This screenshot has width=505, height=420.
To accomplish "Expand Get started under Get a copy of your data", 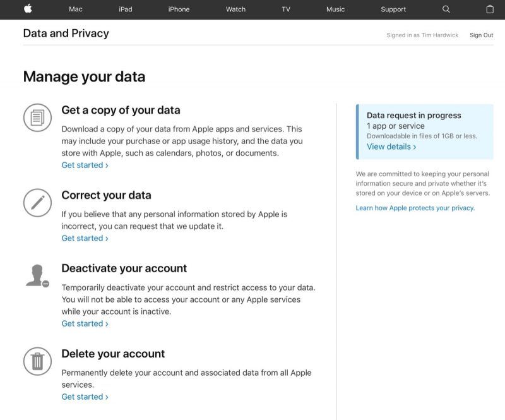I will (85, 165).
